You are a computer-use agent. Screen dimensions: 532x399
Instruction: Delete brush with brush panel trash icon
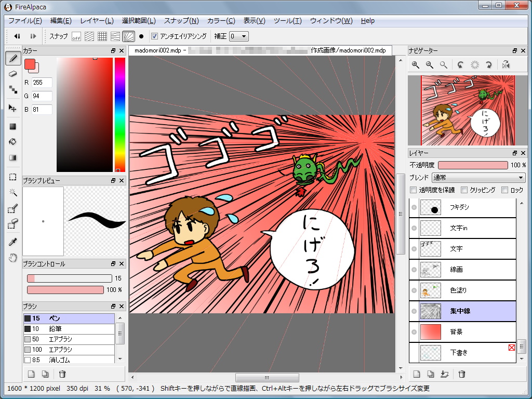[62, 374]
